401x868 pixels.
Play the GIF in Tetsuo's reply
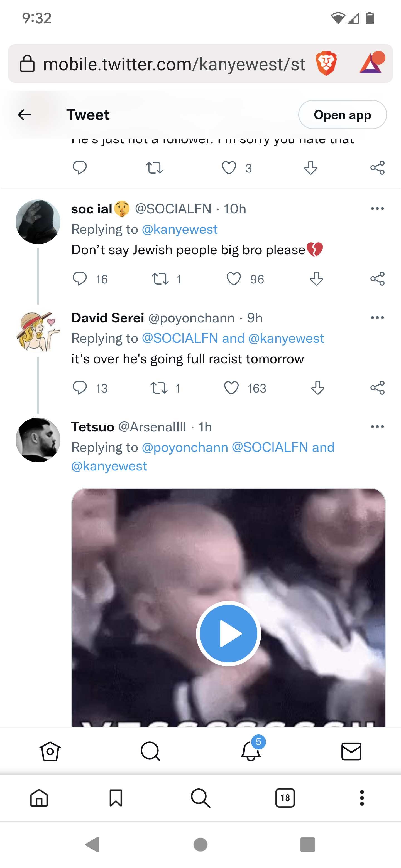(228, 633)
